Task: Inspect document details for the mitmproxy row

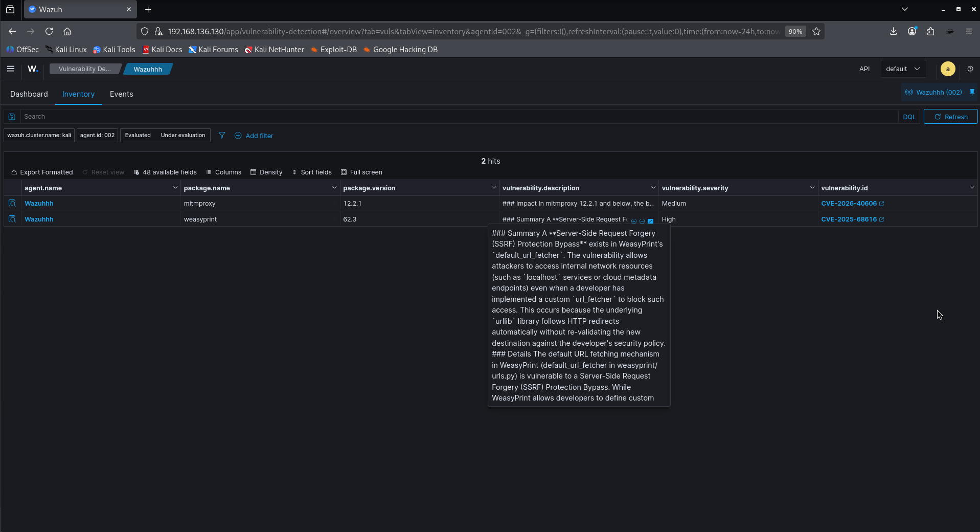Action: click(12, 203)
